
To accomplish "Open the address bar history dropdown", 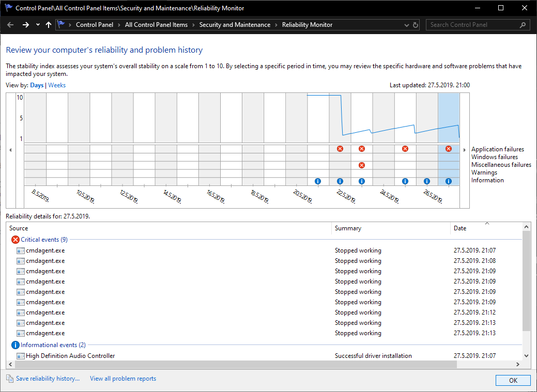I will pos(406,25).
